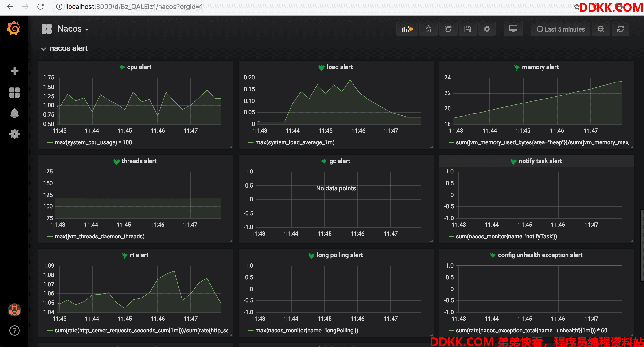Click threads alert legend color swatch
Image resolution: width=644 pixels, height=347 pixels.
tap(50, 237)
